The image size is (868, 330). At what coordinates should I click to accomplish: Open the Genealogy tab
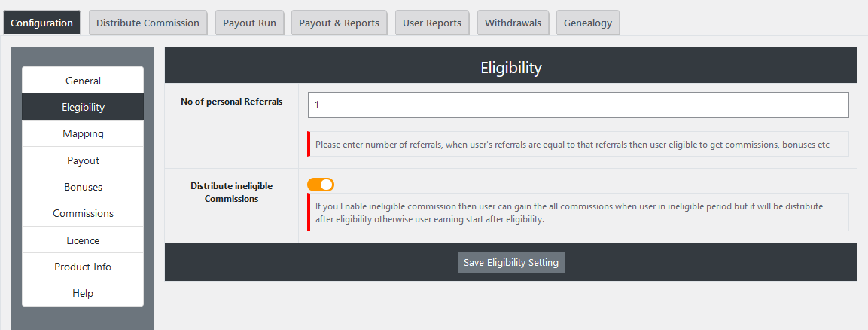588,23
